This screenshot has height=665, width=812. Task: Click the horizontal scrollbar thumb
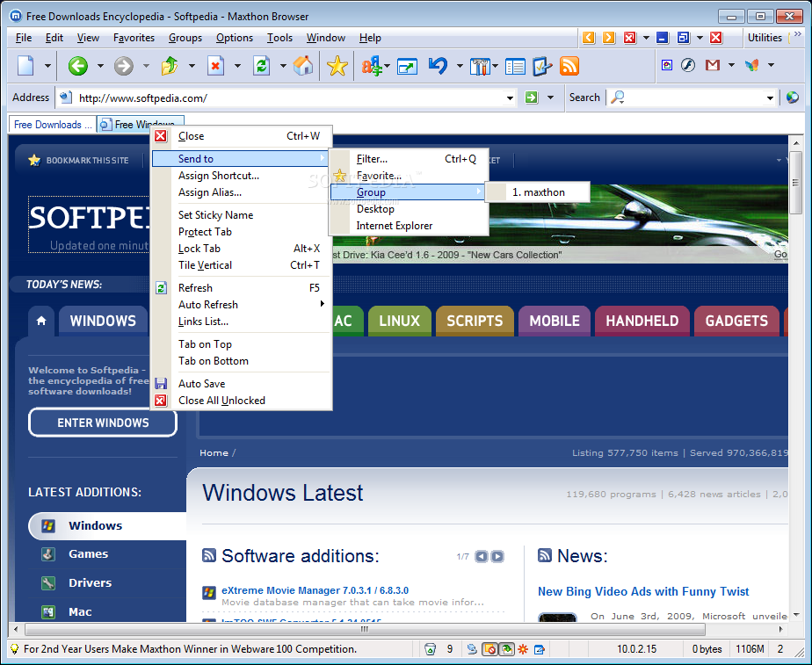point(365,629)
